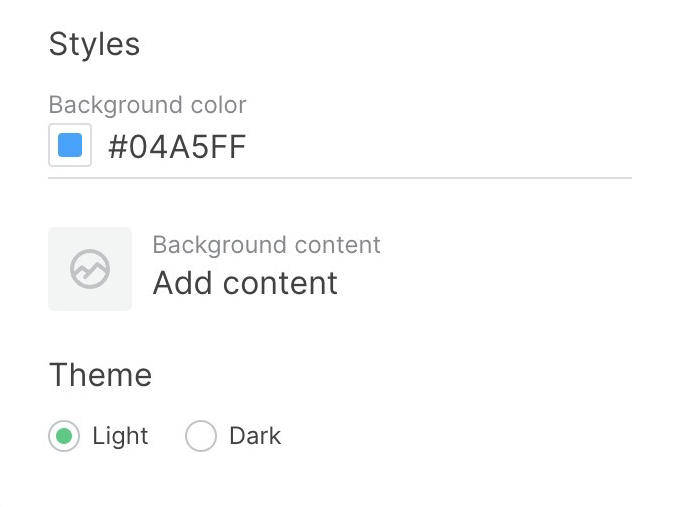
Task: Click the white border around the blue swatch
Action: coord(53,146)
